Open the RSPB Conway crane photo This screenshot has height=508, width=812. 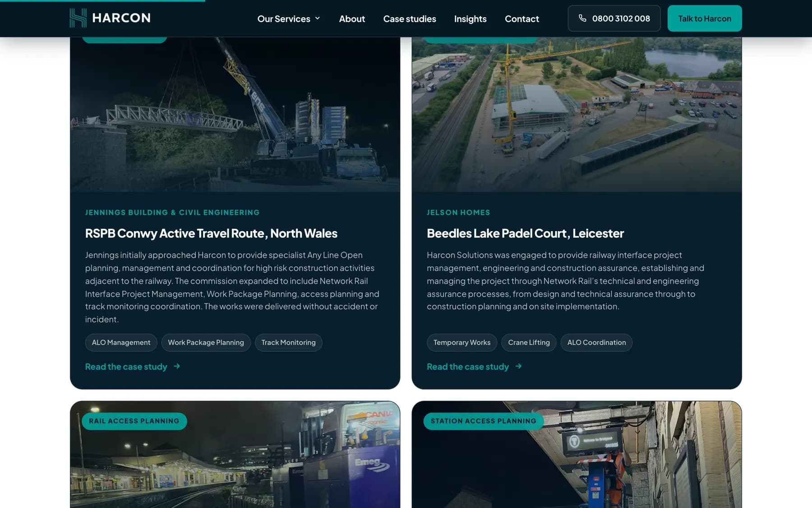[x=235, y=114]
